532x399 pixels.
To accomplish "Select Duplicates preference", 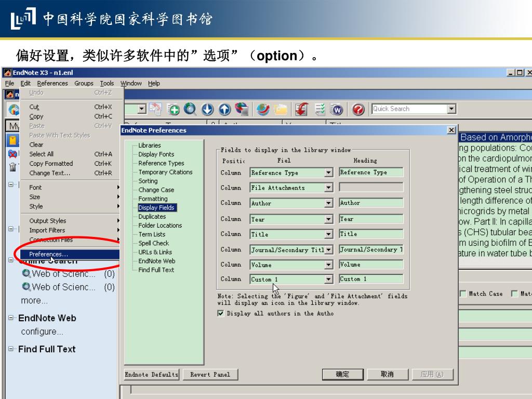I will [152, 217].
